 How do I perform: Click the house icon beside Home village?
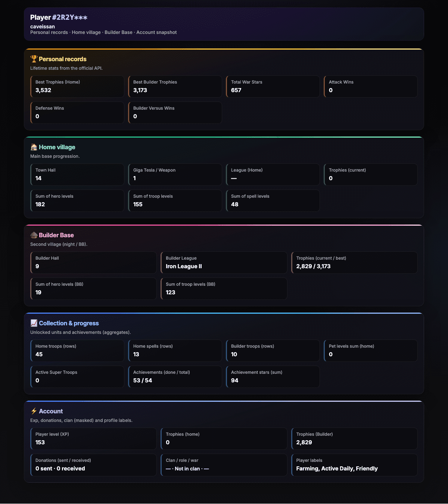[x=34, y=147]
